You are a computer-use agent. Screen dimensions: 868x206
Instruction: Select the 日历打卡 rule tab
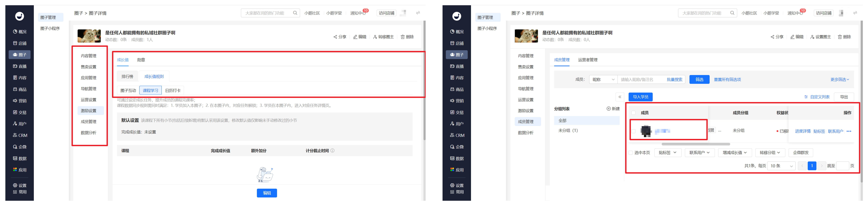click(173, 90)
